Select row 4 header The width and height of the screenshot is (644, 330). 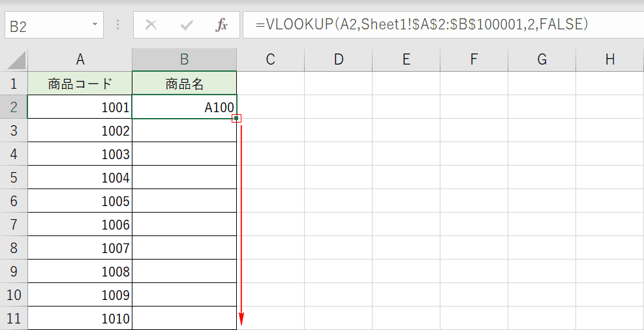[14, 154]
